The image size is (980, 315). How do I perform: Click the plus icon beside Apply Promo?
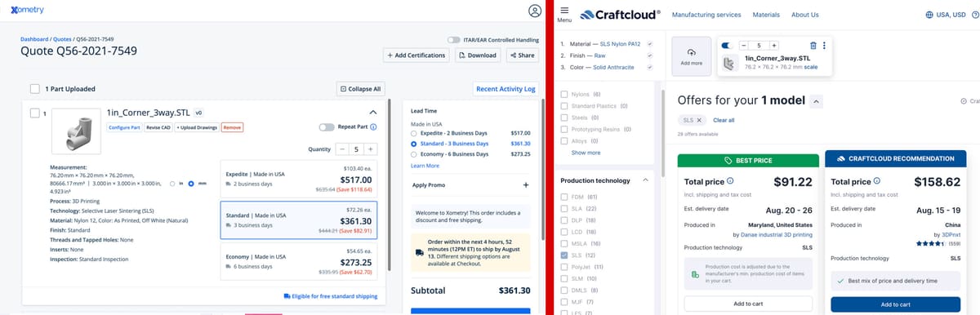tap(525, 185)
